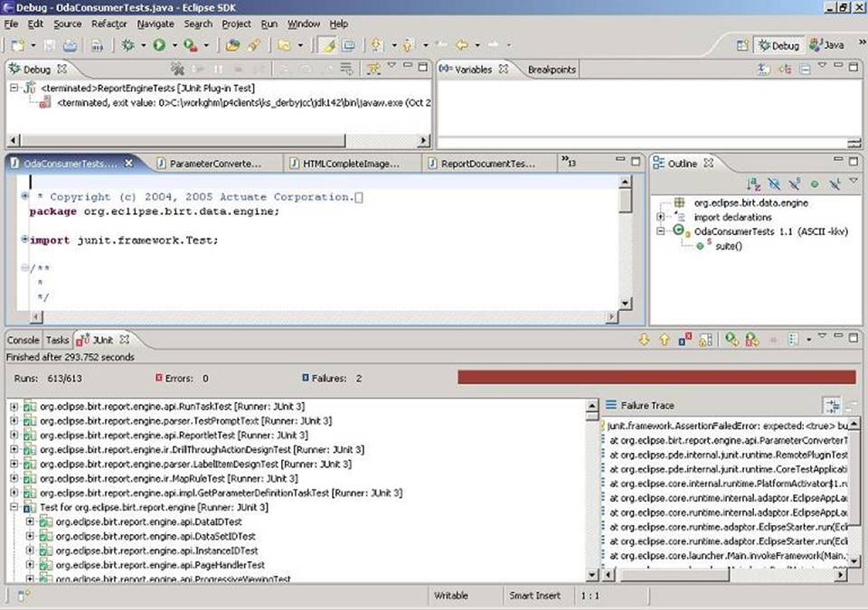Switch to Java perspective button
Viewport: 868px width, 610px height.
point(827,45)
